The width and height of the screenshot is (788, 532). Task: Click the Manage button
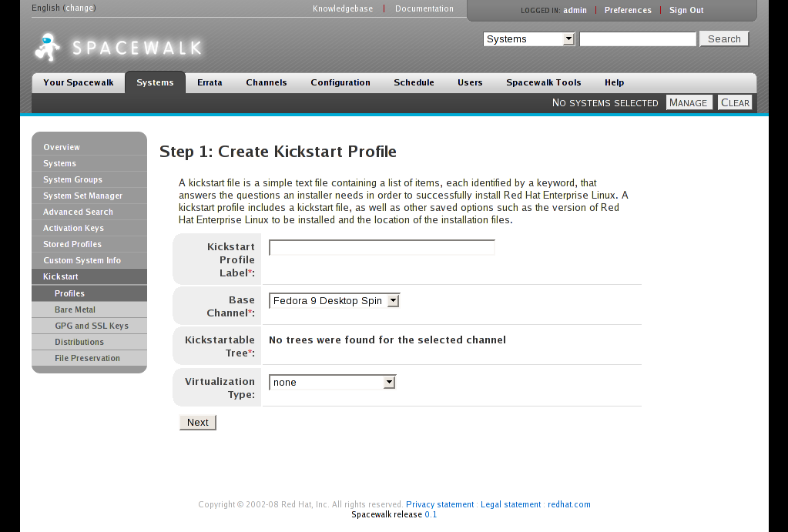coord(689,102)
